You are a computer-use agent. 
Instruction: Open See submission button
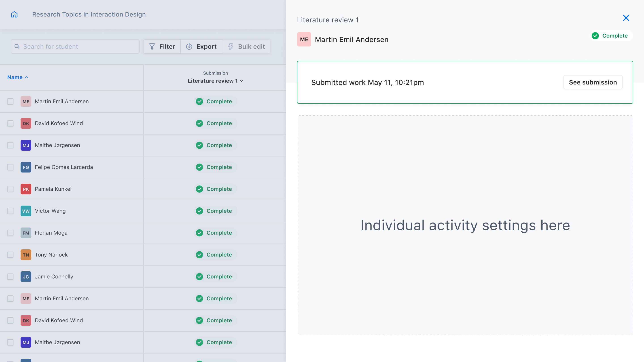[x=593, y=82]
